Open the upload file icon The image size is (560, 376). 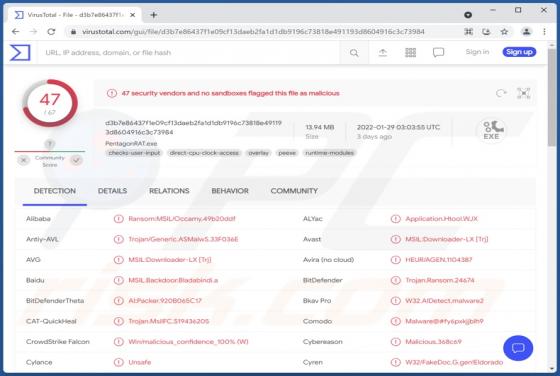(x=382, y=53)
